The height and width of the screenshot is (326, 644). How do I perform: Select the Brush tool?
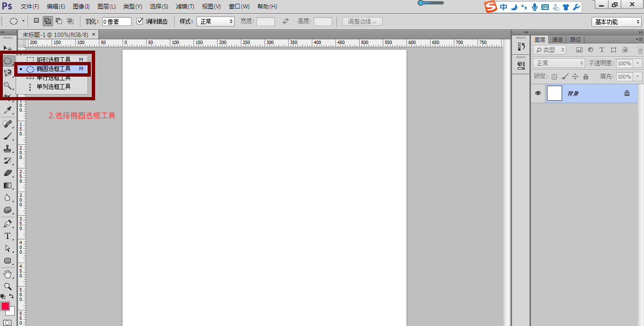[x=8, y=136]
